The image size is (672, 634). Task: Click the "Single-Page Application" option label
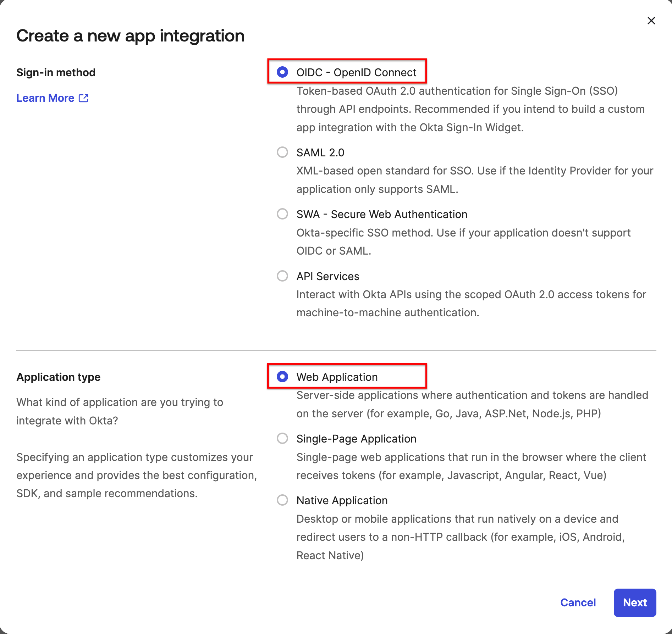tap(356, 439)
